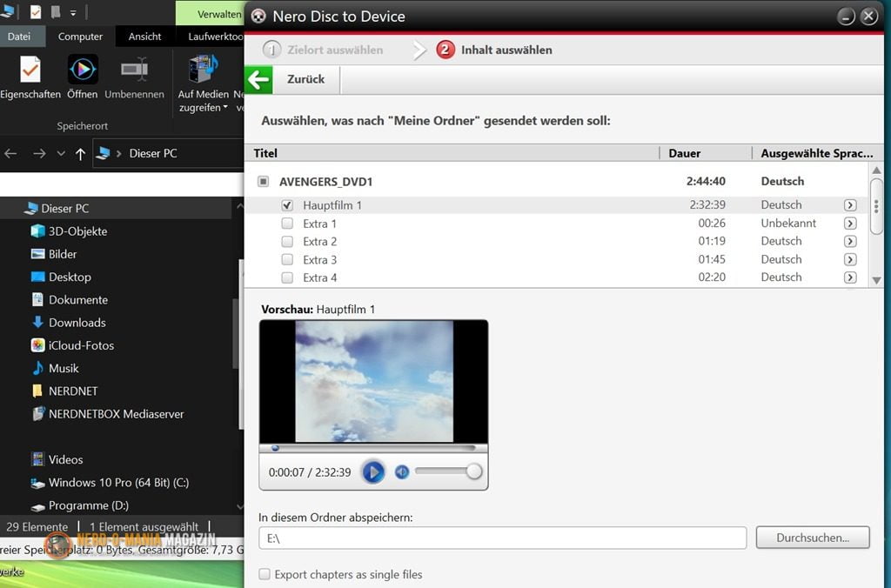Screen dimensions: 891x588
Task: Click the green back arrow icon in Nero
Action: [258, 79]
